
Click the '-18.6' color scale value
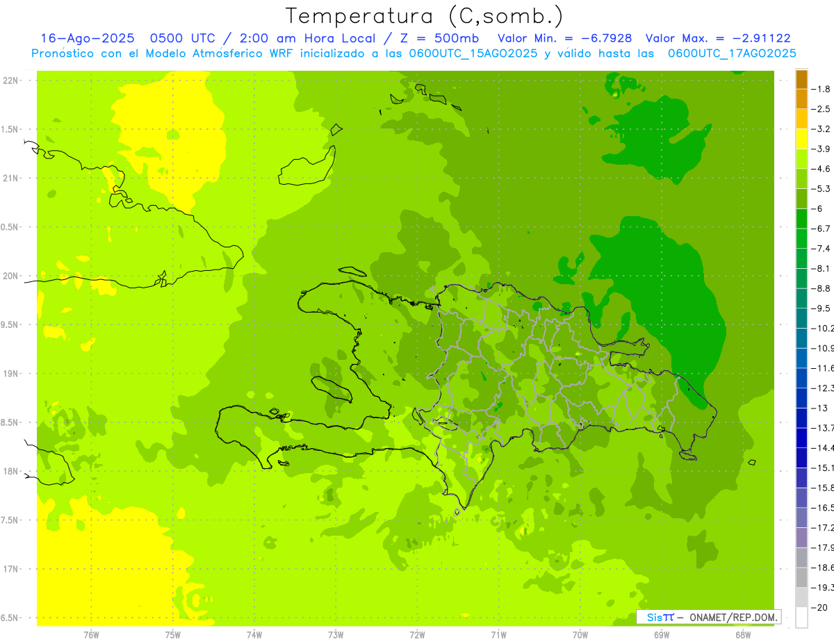pyautogui.click(x=823, y=568)
